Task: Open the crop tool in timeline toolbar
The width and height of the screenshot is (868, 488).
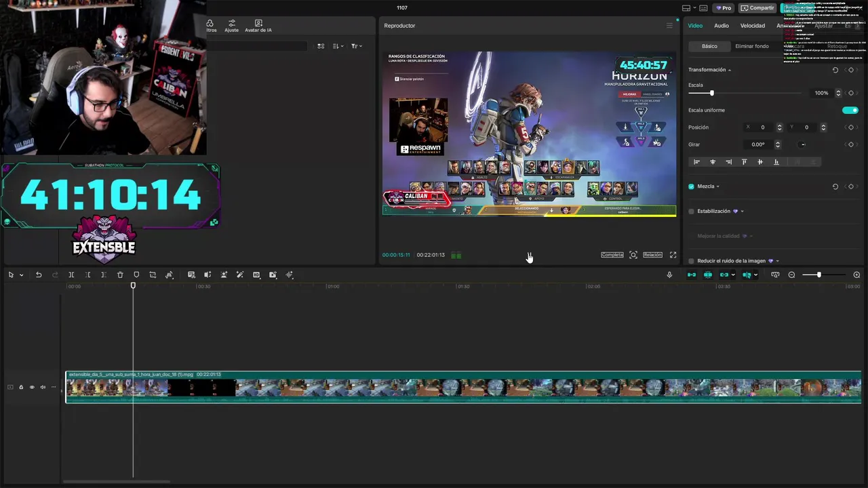Action: point(153,274)
